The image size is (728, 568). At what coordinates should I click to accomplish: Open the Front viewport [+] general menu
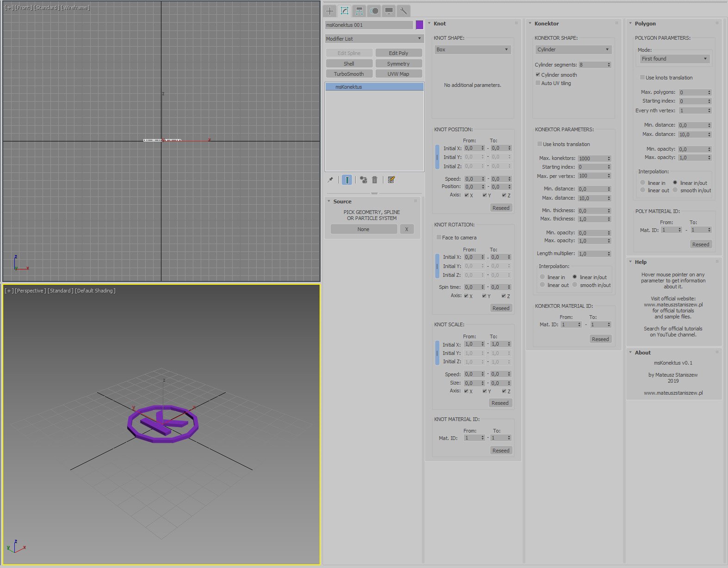(9, 7)
